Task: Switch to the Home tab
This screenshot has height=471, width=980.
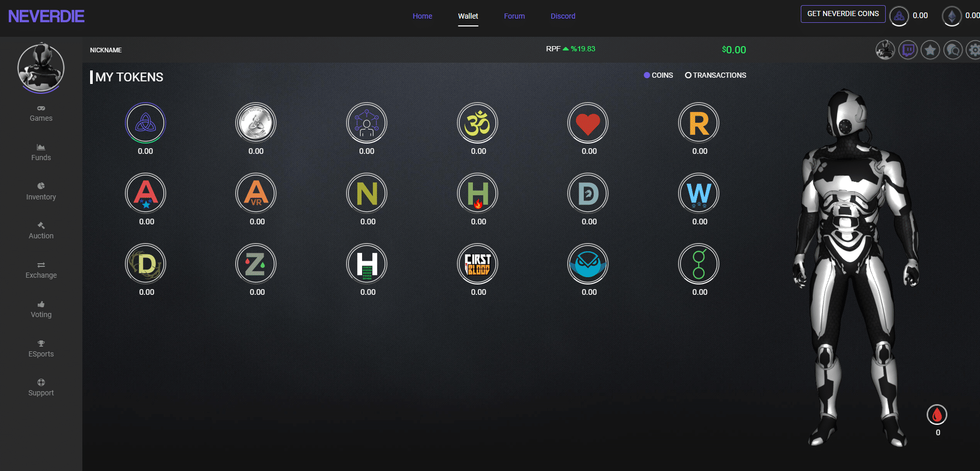Action: 422,16
